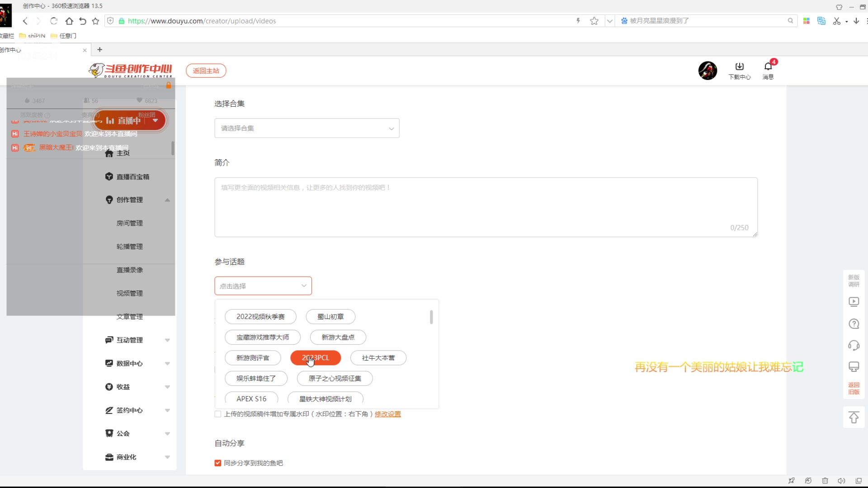Open the screenshot scissors tool
This screenshot has height=488, width=868.
click(837, 21)
